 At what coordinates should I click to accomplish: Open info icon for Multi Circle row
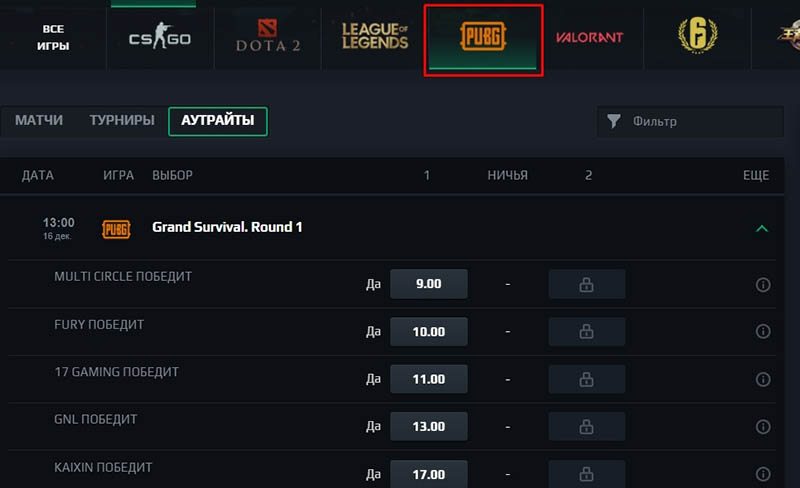[x=763, y=284]
